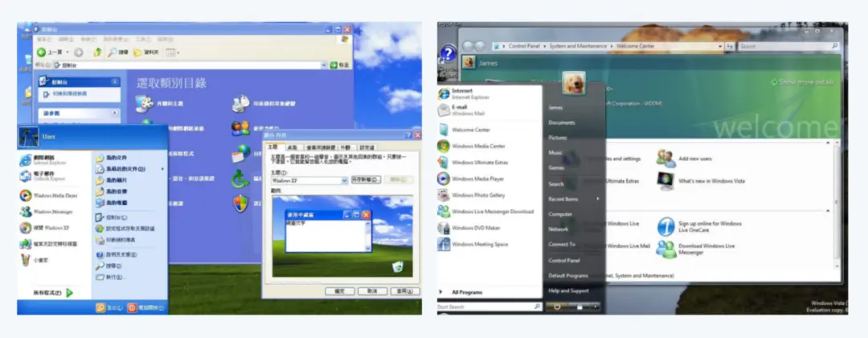Screen dimensions: 868x338
Task: Click the Vista power button
Action: click(x=558, y=306)
